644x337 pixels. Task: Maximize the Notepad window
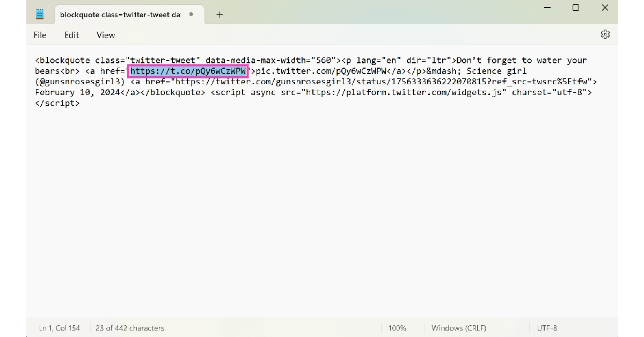click(x=576, y=8)
